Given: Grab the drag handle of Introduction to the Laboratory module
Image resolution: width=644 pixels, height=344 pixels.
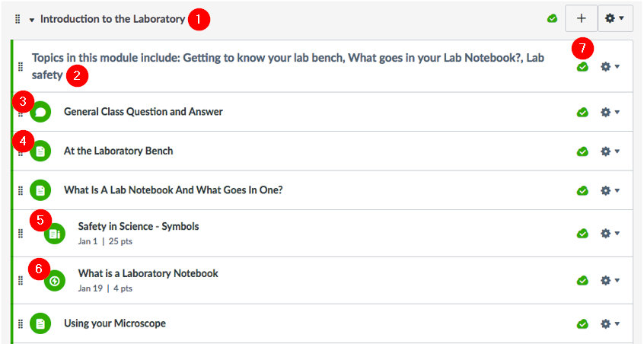Looking at the screenshot, I should pyautogui.click(x=18, y=19).
